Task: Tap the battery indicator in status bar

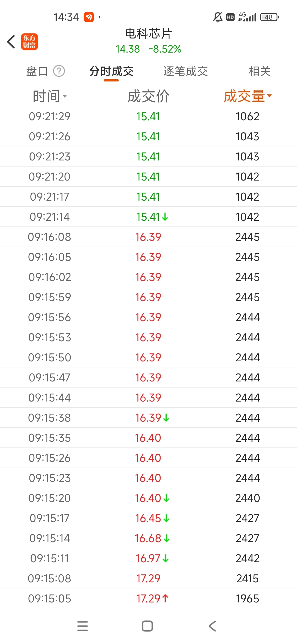Action: (270, 17)
